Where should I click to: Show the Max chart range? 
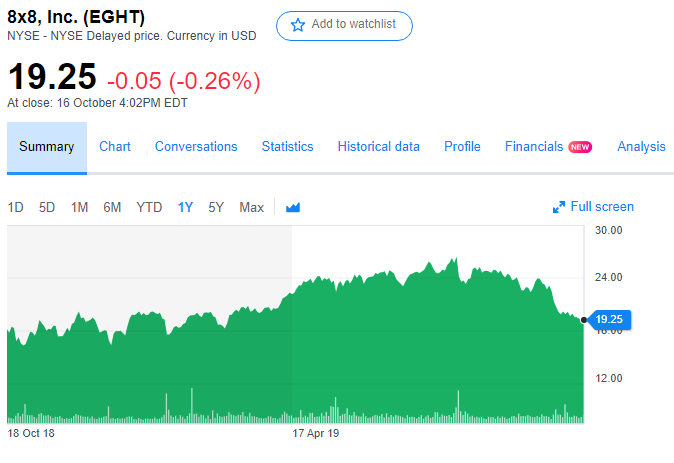[x=251, y=208]
